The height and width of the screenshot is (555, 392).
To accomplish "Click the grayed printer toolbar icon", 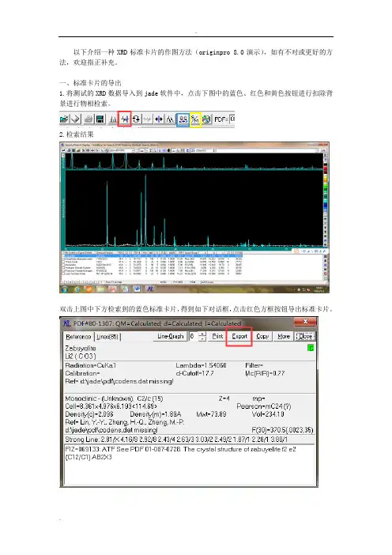I will tap(89, 119).
